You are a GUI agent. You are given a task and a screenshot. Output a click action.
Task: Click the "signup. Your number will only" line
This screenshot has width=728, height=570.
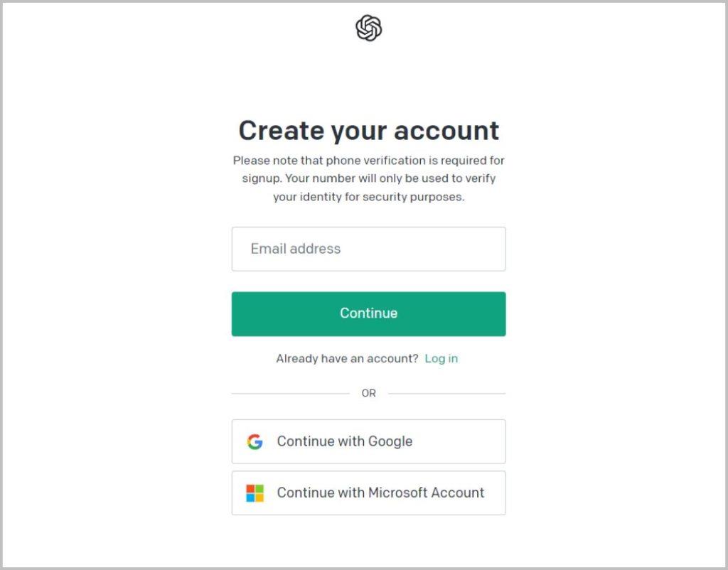[x=369, y=178]
